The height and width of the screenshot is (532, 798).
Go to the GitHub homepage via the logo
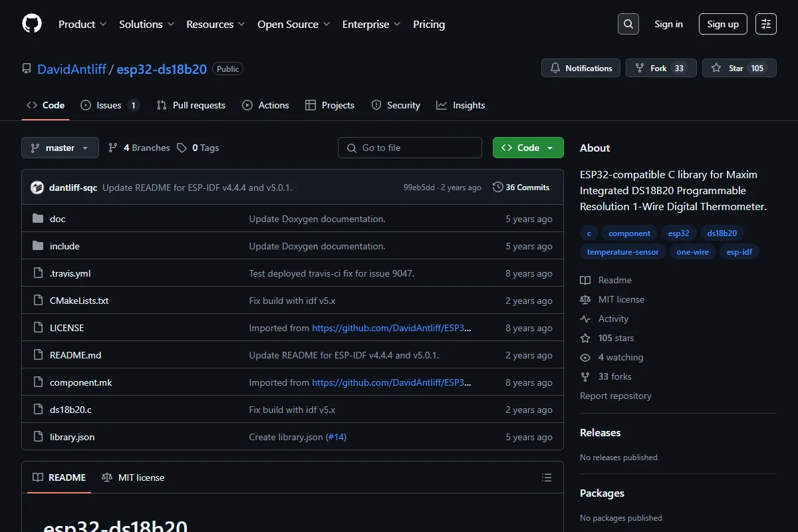32,24
